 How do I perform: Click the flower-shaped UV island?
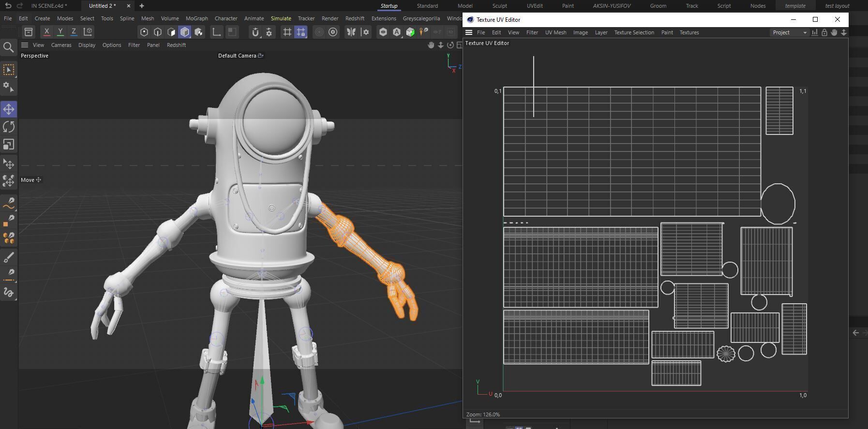pos(726,354)
